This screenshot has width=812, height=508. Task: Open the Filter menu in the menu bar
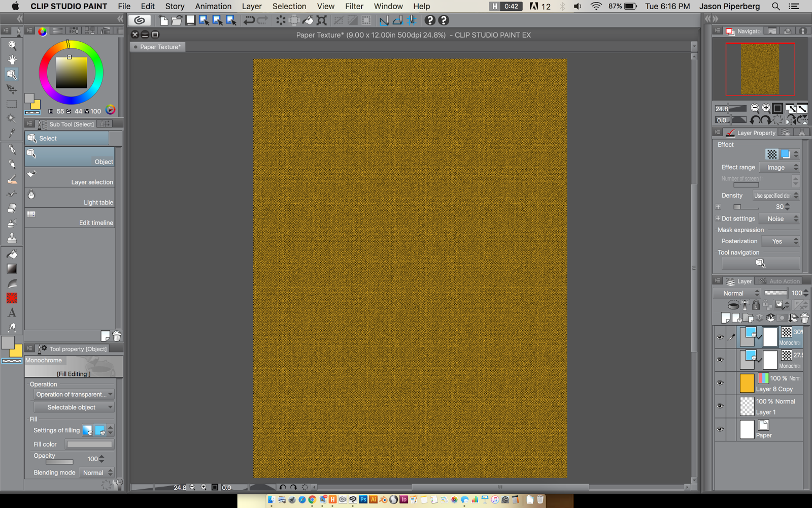coord(354,6)
